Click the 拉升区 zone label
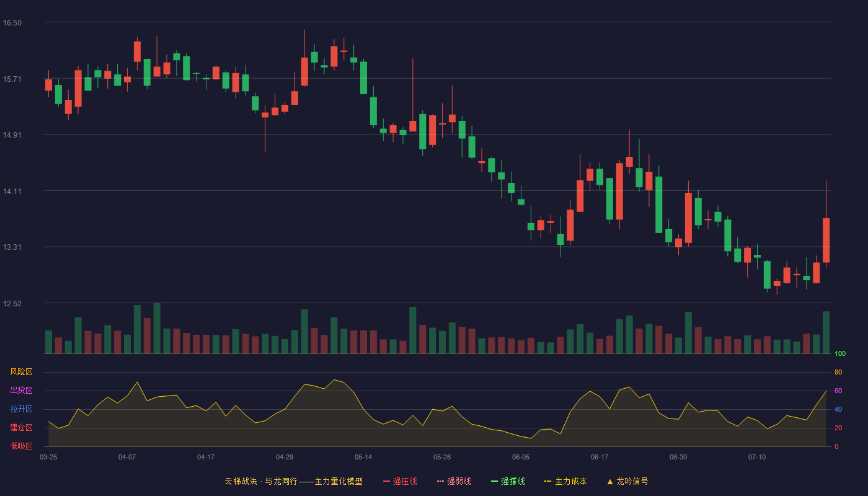 21,409
